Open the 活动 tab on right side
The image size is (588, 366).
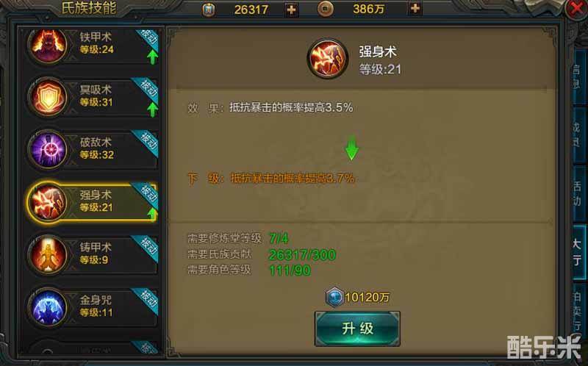click(x=579, y=193)
